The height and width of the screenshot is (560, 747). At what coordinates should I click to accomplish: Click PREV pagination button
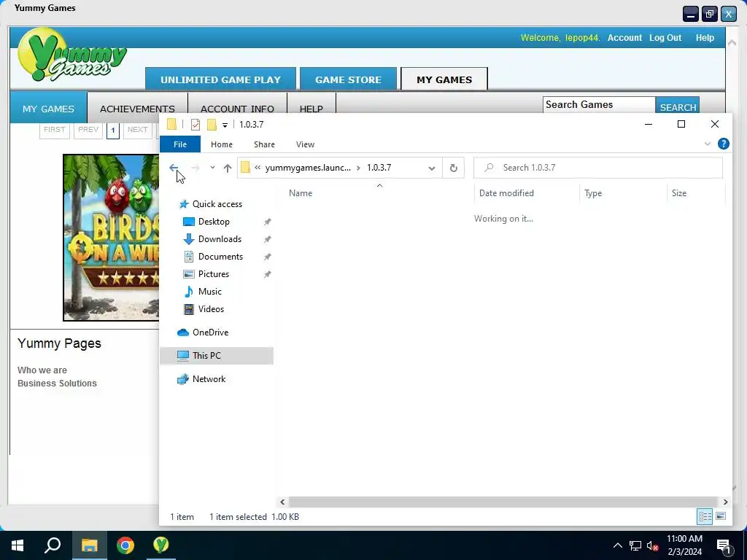88,130
